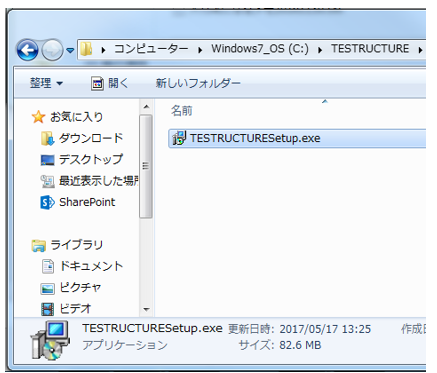The image size is (437, 373).
Task: Click navigation pane scrollbar down arrow
Action: point(146,310)
